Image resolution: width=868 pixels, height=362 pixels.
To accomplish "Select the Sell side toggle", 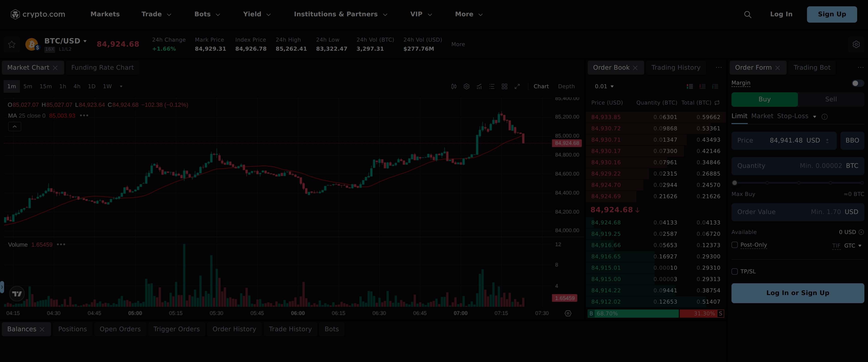I will coord(831,99).
